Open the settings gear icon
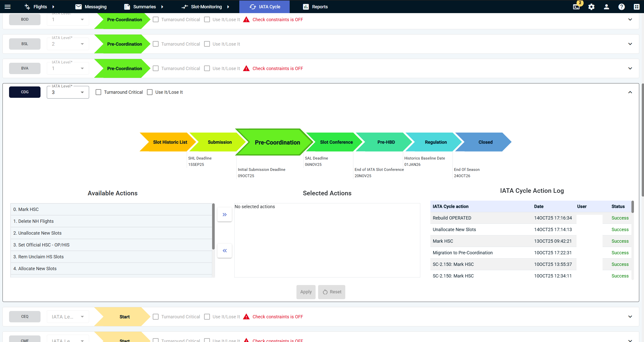644x342 pixels. pos(591,7)
